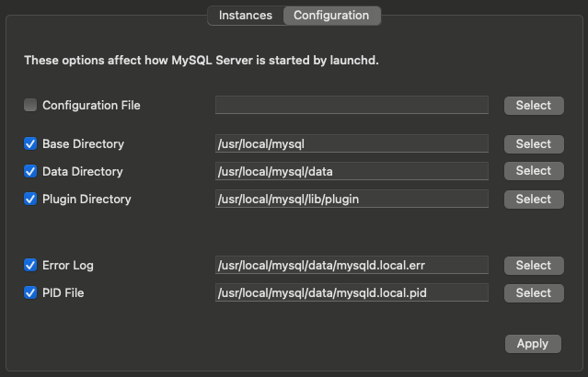Click the Error Log label
This screenshot has height=377, width=588.
(x=68, y=266)
